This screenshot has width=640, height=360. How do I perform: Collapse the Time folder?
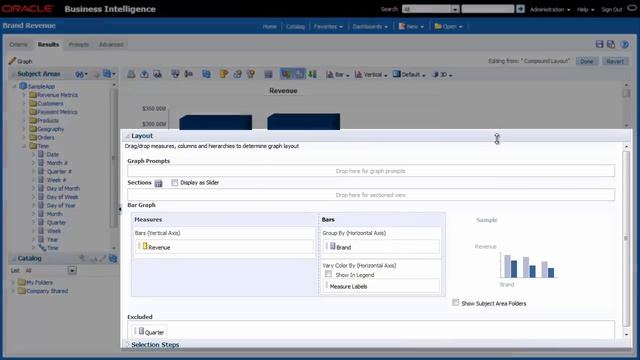point(24,146)
